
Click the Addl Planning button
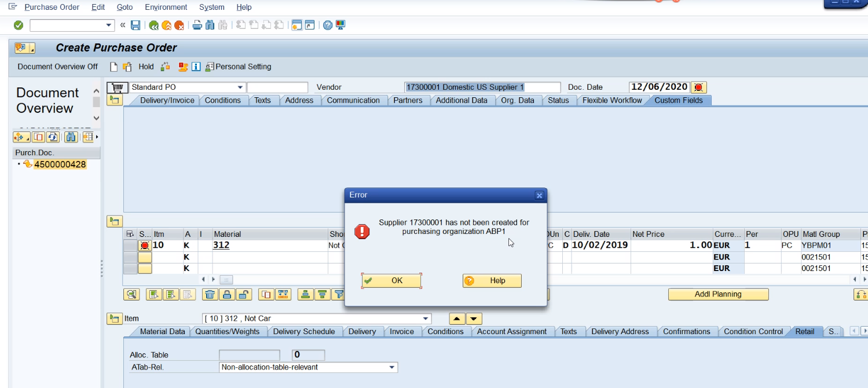coord(718,294)
